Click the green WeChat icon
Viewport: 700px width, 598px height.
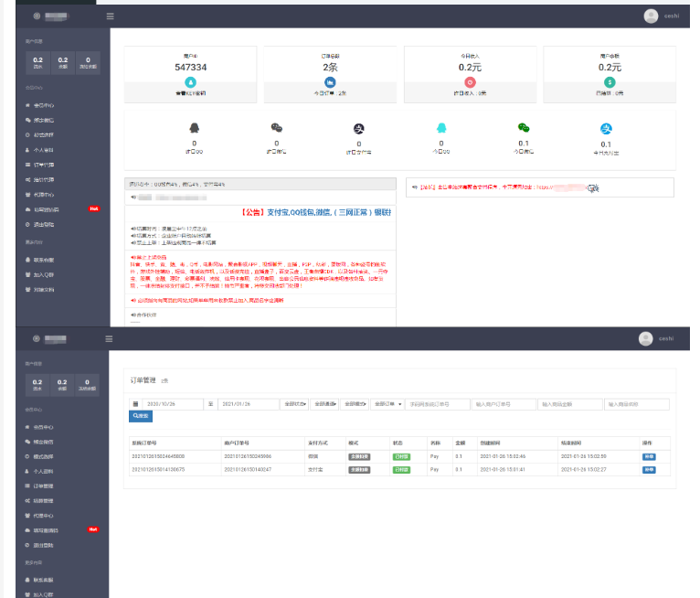pyautogui.click(x=523, y=128)
